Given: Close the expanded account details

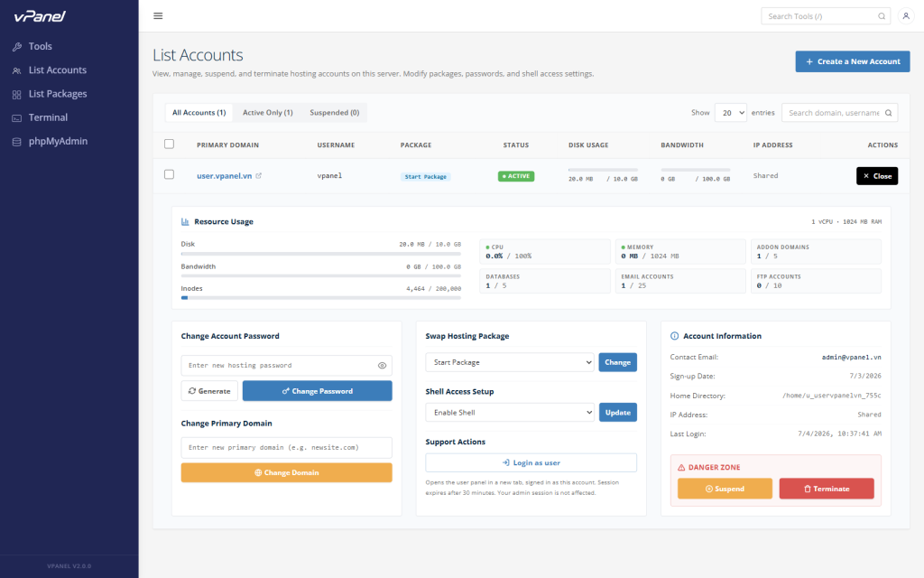Looking at the screenshot, I should pos(877,176).
